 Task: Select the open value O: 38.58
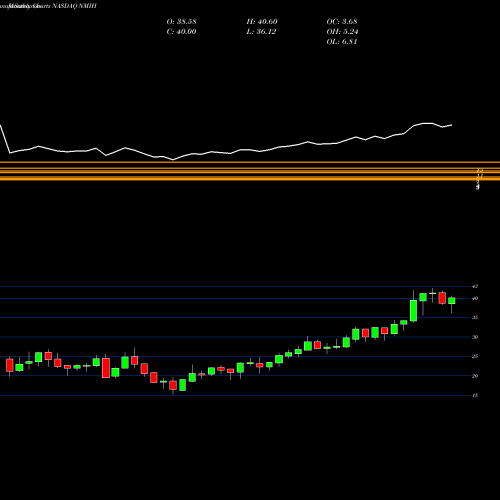[x=181, y=22]
